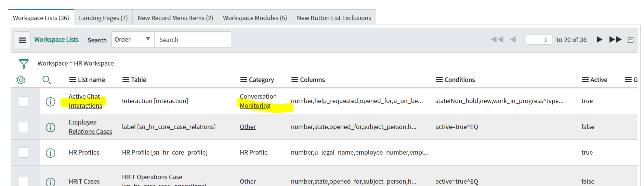This screenshot has height=186, width=644.
Task: Click the page number input field
Action: pyautogui.click(x=539, y=40)
